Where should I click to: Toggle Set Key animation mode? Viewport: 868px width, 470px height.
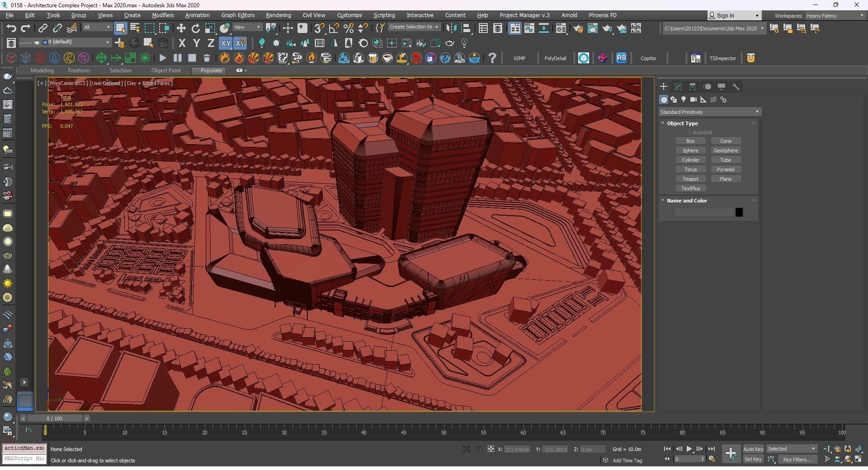coord(753,460)
